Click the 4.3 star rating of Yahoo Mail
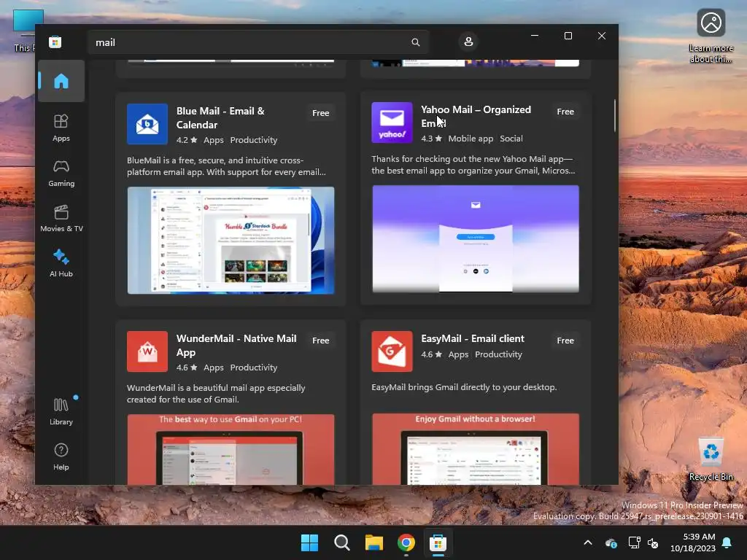The width and height of the screenshot is (747, 560). tap(432, 139)
